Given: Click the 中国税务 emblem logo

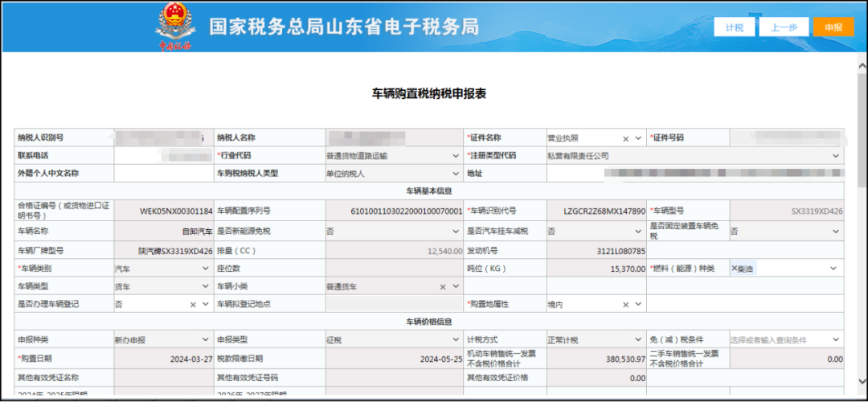Looking at the screenshot, I should pos(175,27).
